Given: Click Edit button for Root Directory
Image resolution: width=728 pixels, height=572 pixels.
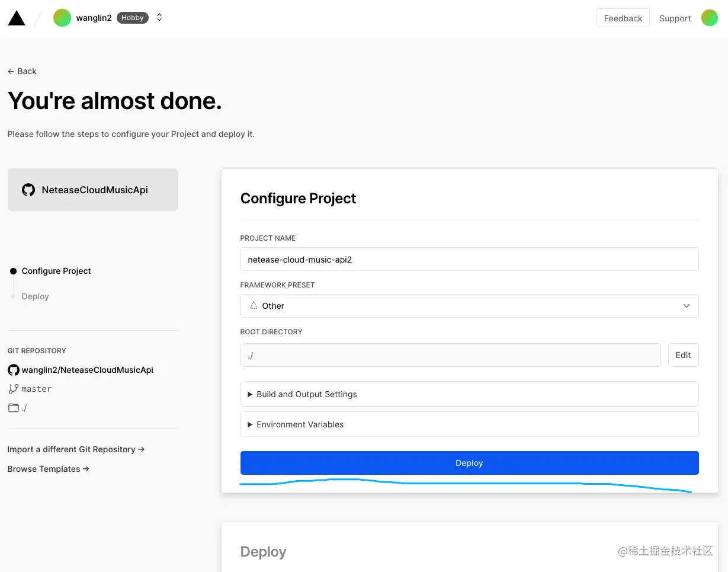Looking at the screenshot, I should 683,355.
